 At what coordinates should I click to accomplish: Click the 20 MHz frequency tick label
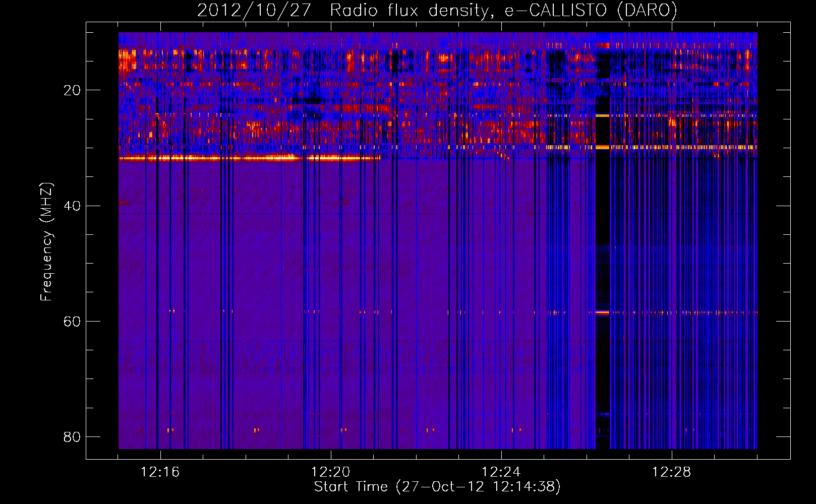coord(72,90)
